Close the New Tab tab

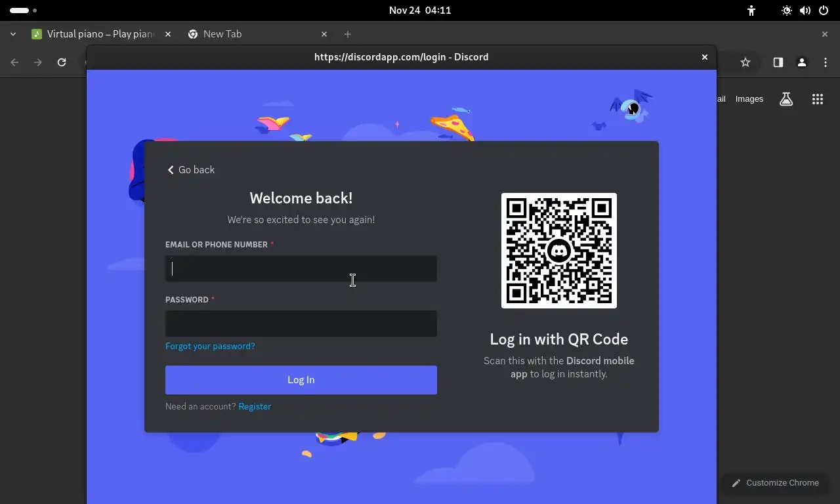(324, 34)
